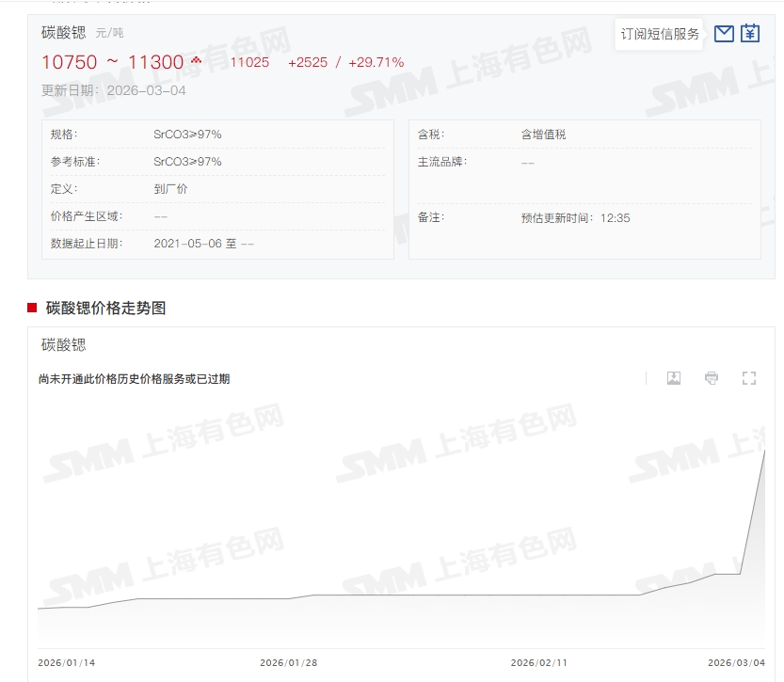Click the 碳酸锶价格走势图 section heading
This screenshot has height=682, width=784.
(105, 308)
